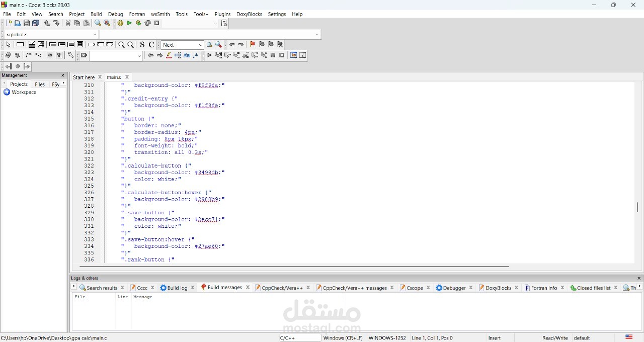The image size is (644, 342).
Task: Show more Management tabs with the right arrow
Action: [x=64, y=83]
